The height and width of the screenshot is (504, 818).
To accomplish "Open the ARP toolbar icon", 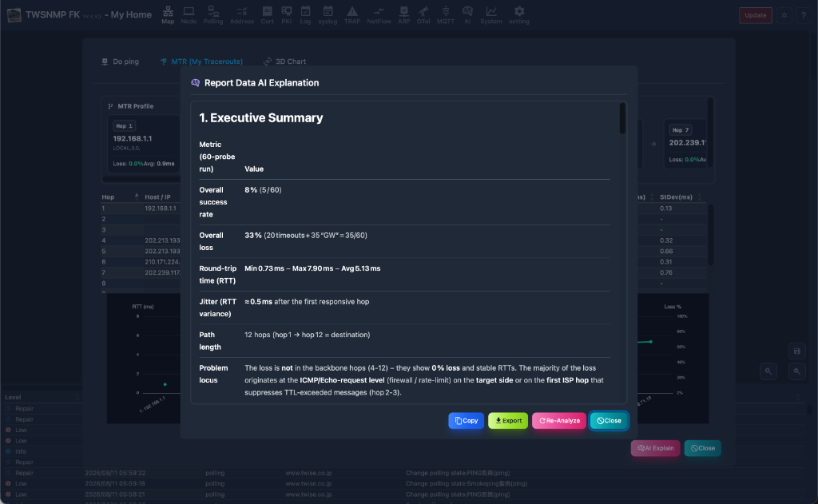I will coord(403,15).
